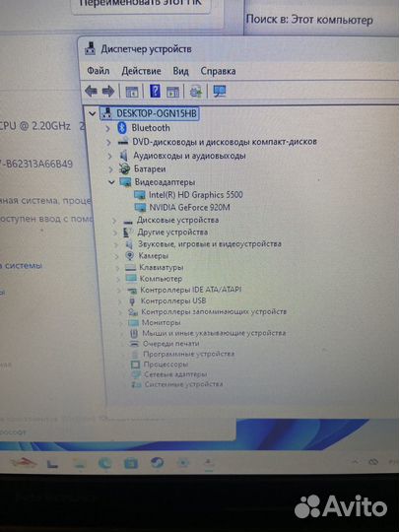The width and height of the screenshot is (399, 532).
Task: Select the DESKTOP-OGN15HB computer node
Action: pos(150,113)
